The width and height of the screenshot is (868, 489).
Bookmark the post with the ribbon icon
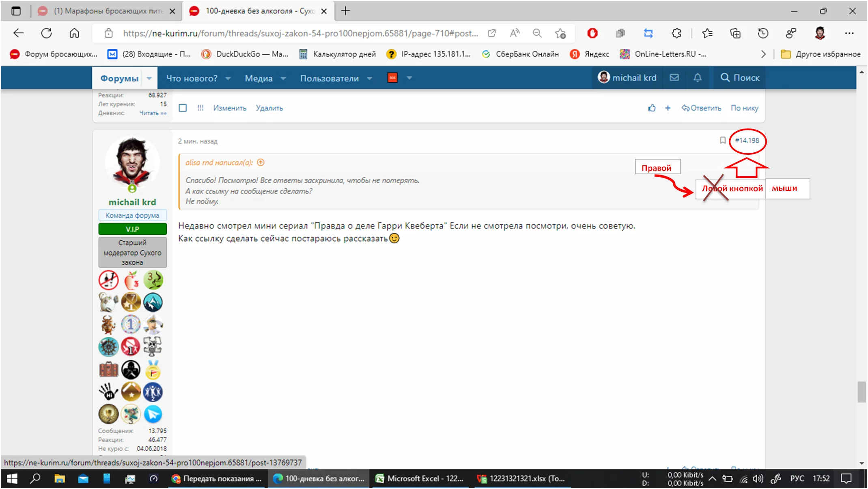[x=722, y=141]
